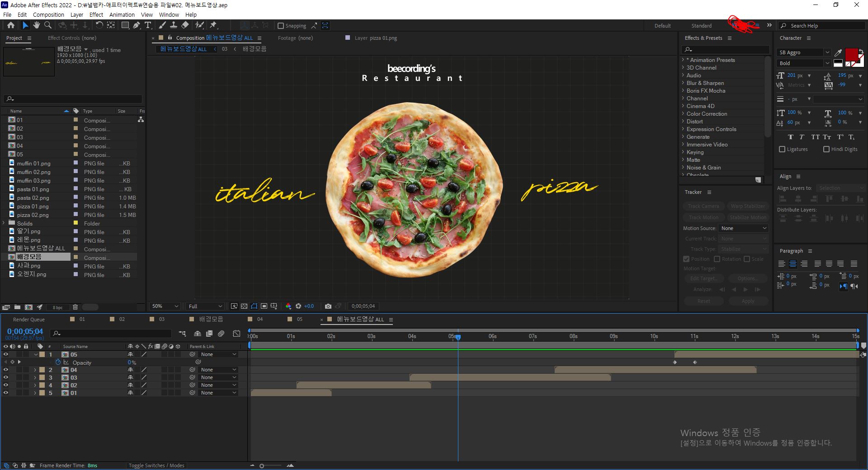Screen dimensions: 868x470
Task: Switch to the Effect Controls tab
Action: point(72,38)
